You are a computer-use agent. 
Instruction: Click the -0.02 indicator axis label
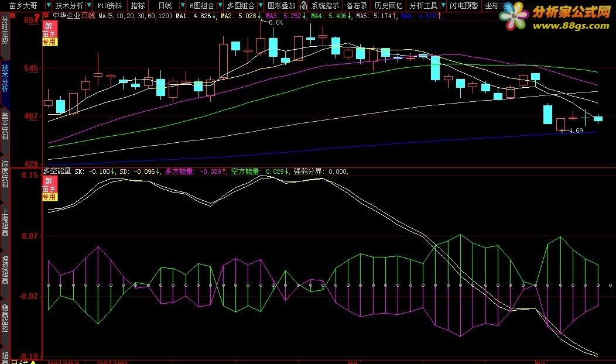(29, 296)
